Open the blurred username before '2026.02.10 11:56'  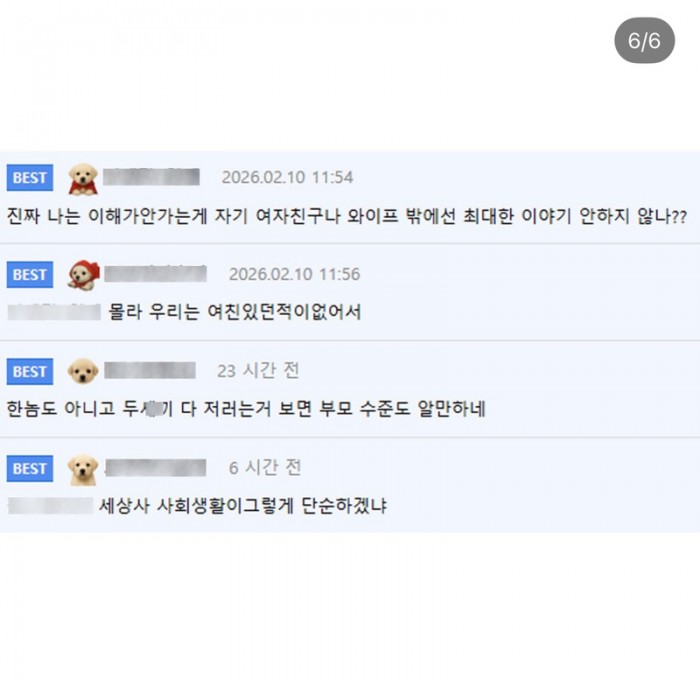coord(156,274)
